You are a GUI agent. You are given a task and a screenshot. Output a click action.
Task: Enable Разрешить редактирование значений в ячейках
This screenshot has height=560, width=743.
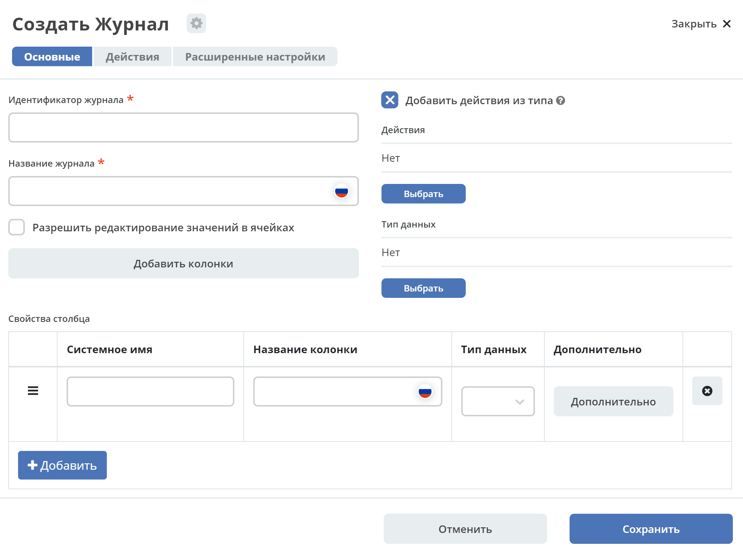(x=17, y=227)
